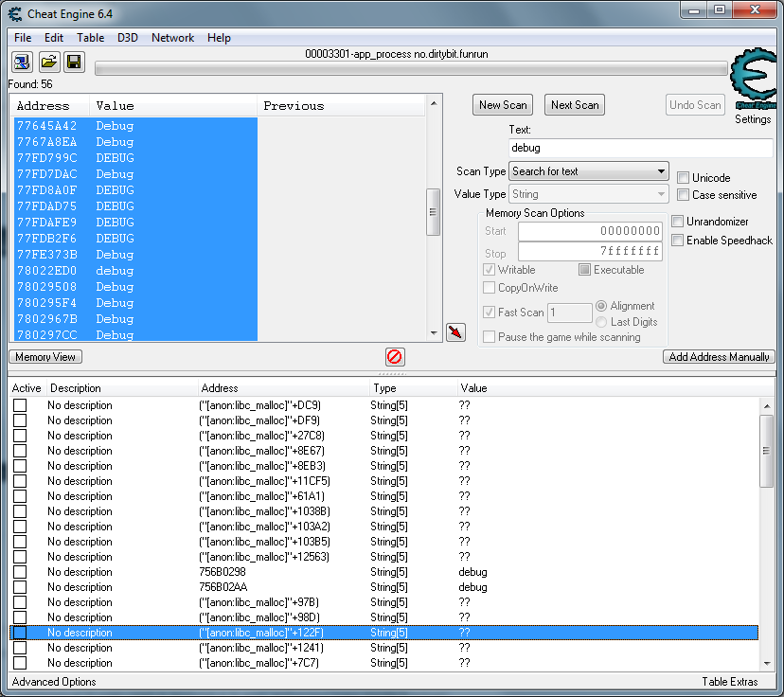Open Advanced Options

[54, 682]
